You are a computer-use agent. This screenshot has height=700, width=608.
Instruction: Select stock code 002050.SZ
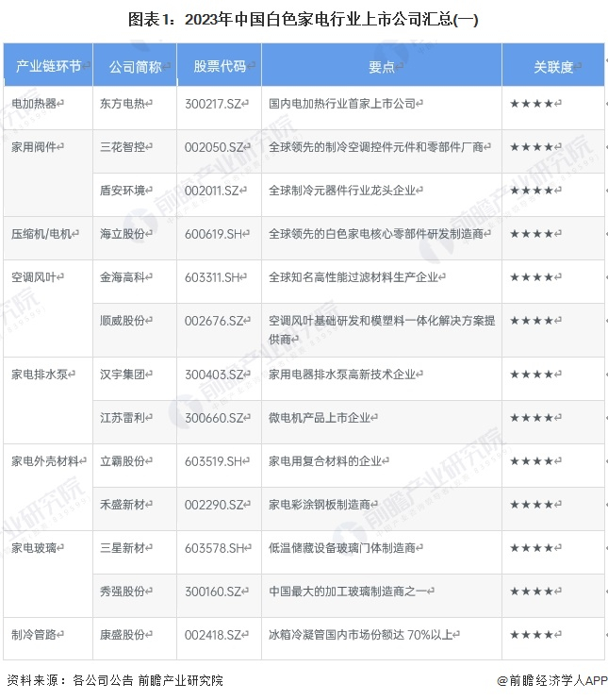click(215, 147)
